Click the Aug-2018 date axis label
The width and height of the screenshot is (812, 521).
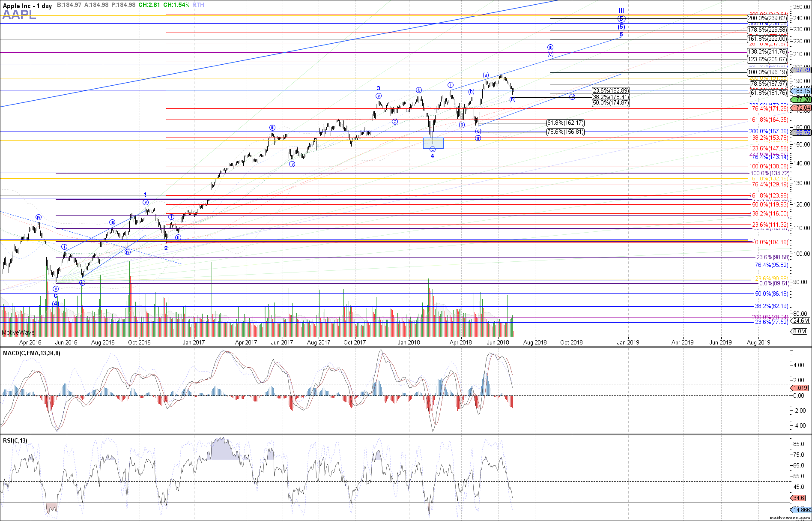tap(535, 342)
